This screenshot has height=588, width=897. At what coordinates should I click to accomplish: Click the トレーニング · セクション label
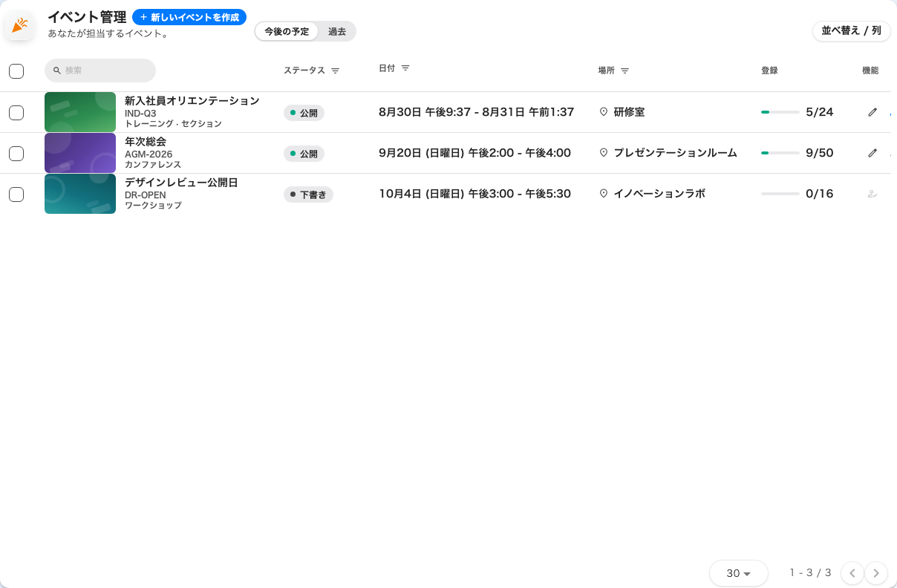tap(173, 123)
